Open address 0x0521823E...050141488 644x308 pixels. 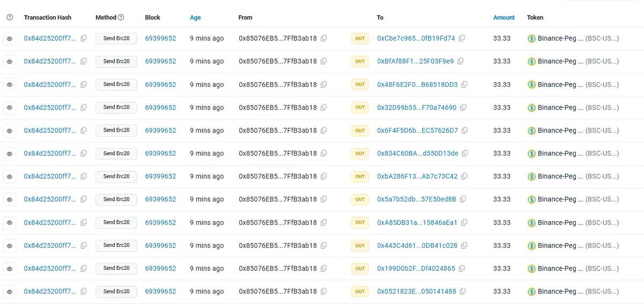pos(416,292)
